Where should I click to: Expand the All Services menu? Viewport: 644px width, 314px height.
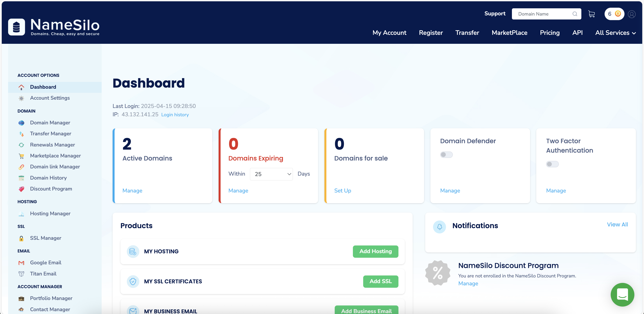tap(616, 33)
